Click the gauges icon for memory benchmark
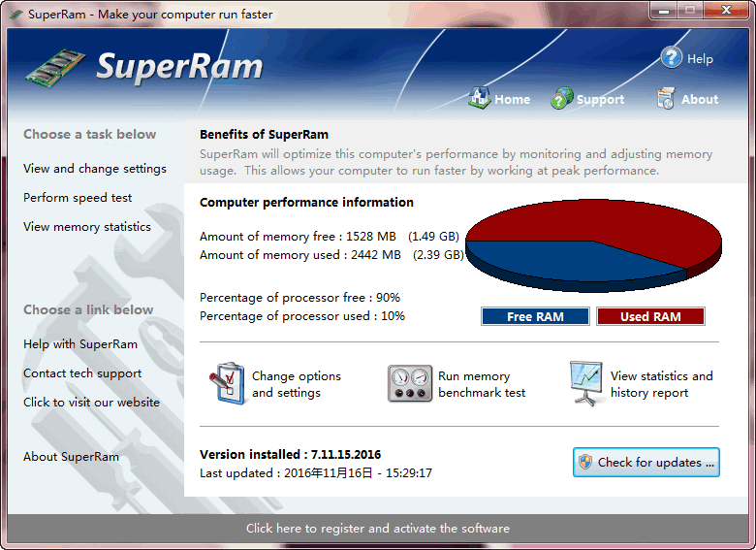 click(410, 383)
